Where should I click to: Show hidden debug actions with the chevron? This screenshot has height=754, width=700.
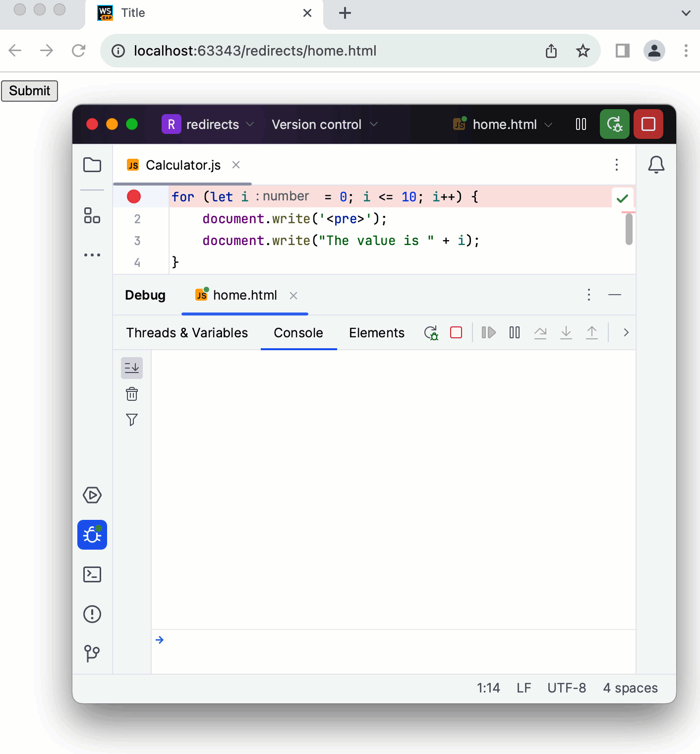point(626,332)
